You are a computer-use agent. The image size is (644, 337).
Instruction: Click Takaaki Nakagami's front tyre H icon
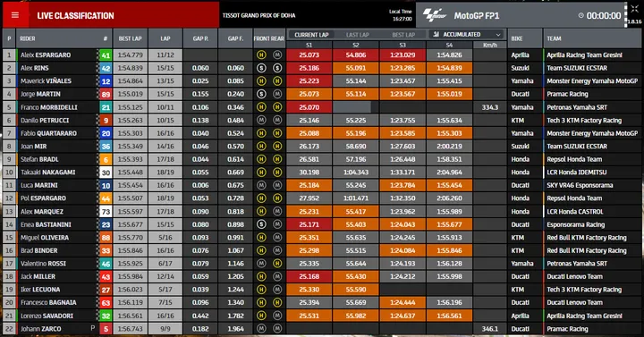(x=261, y=173)
